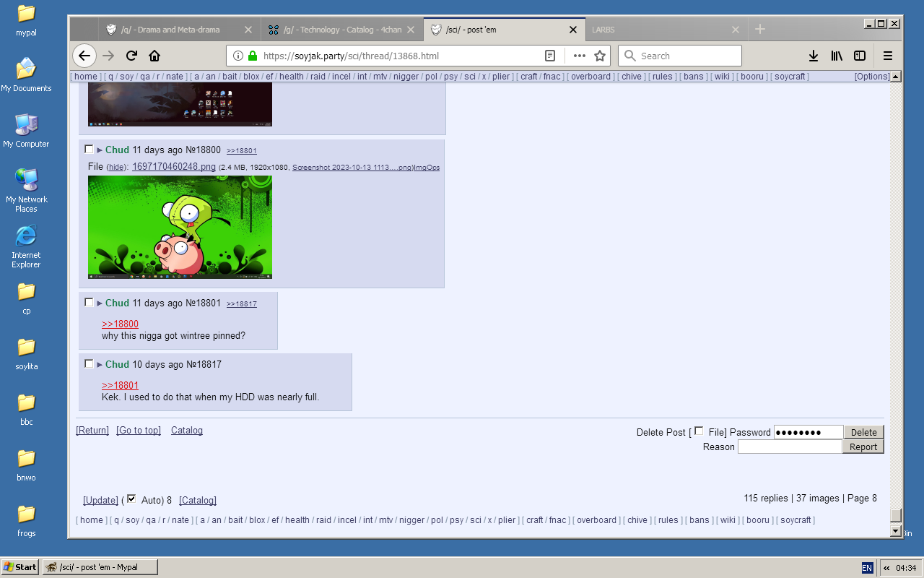924x578 pixels.
Task: Open the Catalog link beside Go to top
Action: click(187, 430)
